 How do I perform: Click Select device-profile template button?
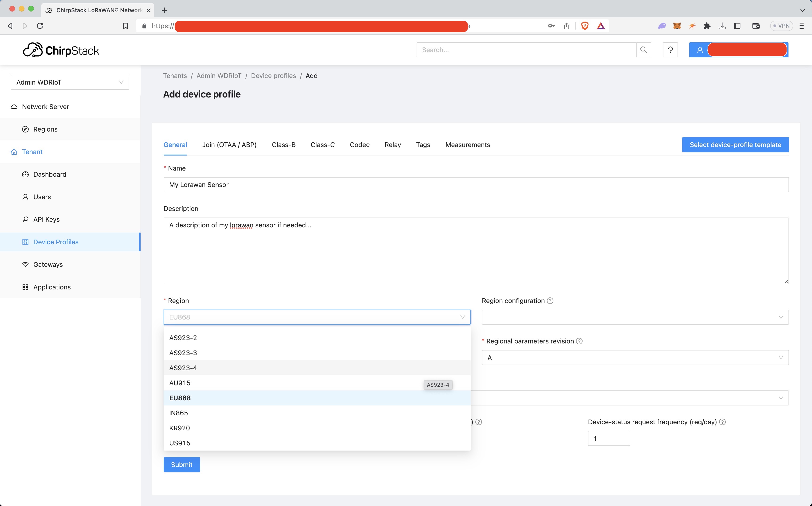point(735,145)
